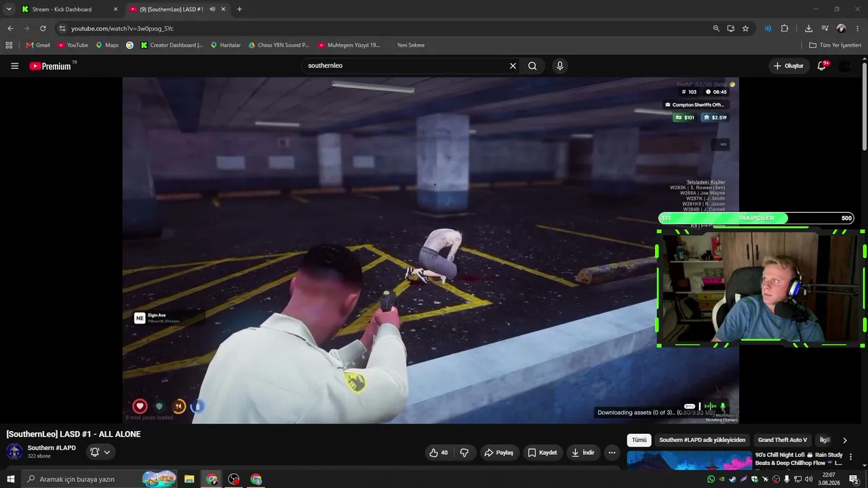The width and height of the screenshot is (868, 488).
Task: Open the Oluştur create menu
Action: point(788,66)
